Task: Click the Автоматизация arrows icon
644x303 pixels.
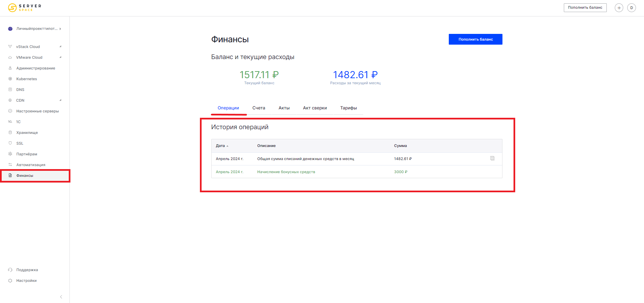Action: (10, 165)
